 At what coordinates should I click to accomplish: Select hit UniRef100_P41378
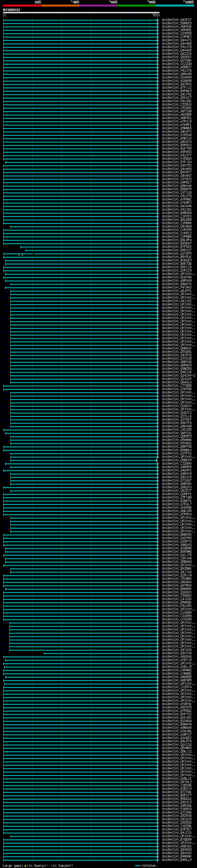coord(176,196)
